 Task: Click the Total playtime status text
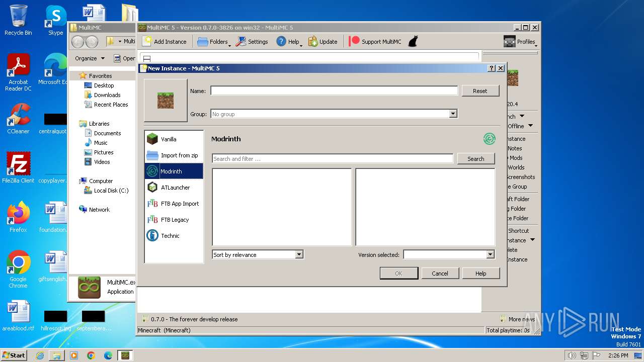(508, 330)
